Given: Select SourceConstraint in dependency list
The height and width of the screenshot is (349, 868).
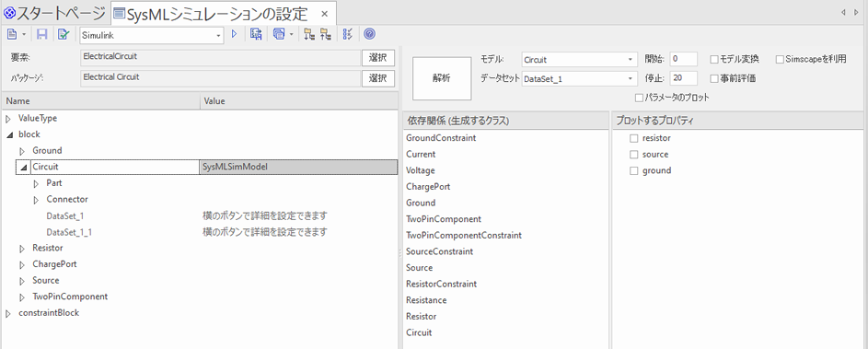Looking at the screenshot, I should pos(440,251).
